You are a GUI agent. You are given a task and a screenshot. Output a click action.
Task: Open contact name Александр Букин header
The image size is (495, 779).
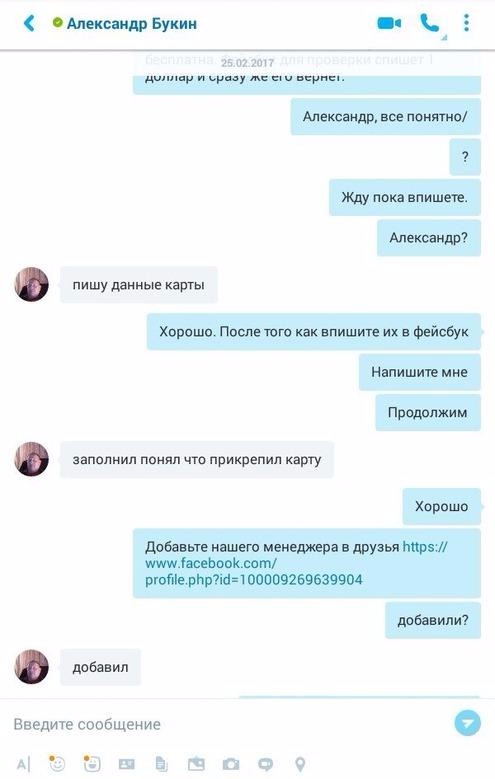(132, 23)
